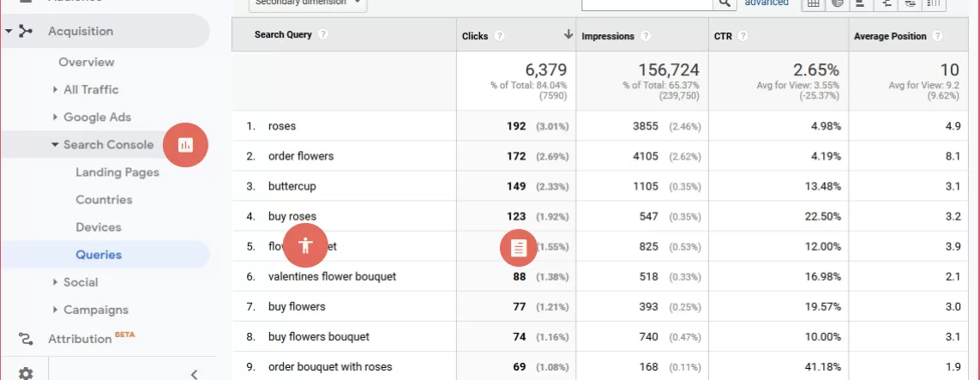Click the search magnifier button
Image resolution: width=980 pixels, height=380 pixels.
click(x=724, y=3)
